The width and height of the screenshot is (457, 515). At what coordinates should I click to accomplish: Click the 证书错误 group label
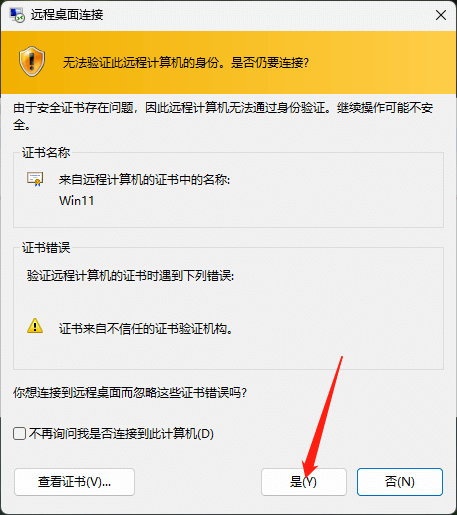click(x=46, y=247)
